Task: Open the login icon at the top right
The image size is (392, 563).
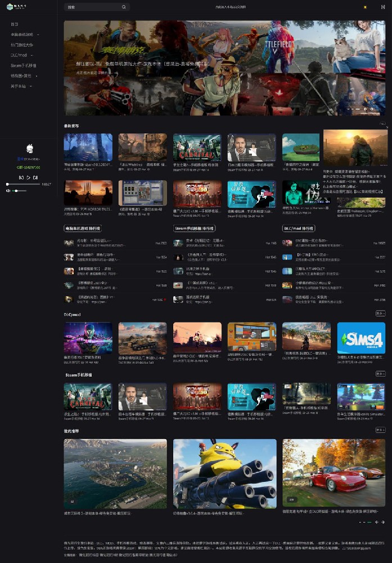Action: pos(383,7)
